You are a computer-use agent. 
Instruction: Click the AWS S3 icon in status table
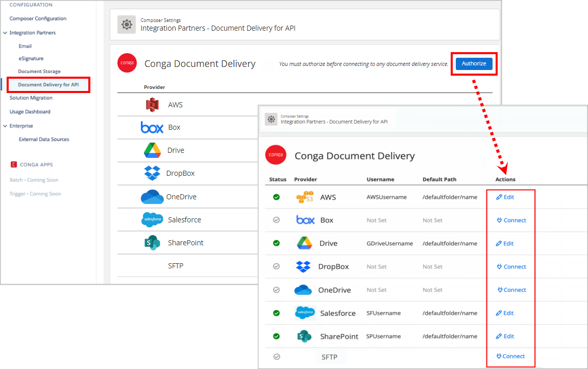pyautogui.click(x=305, y=197)
